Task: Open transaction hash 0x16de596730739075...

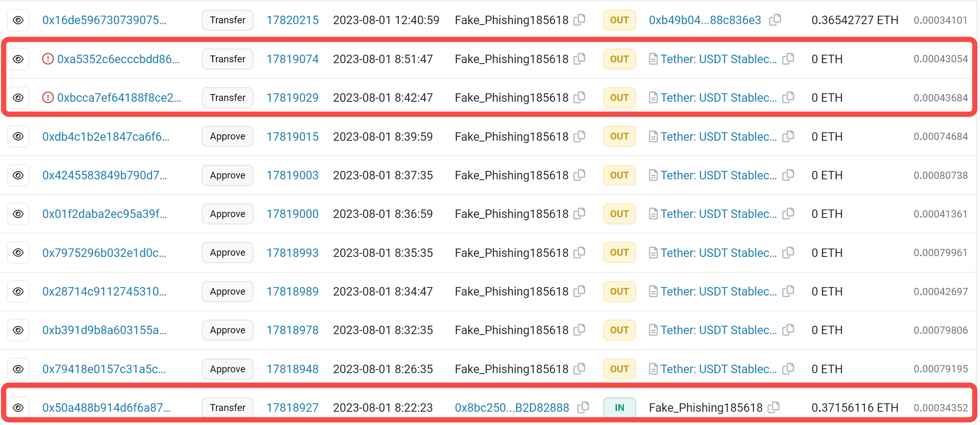Action: point(104,20)
